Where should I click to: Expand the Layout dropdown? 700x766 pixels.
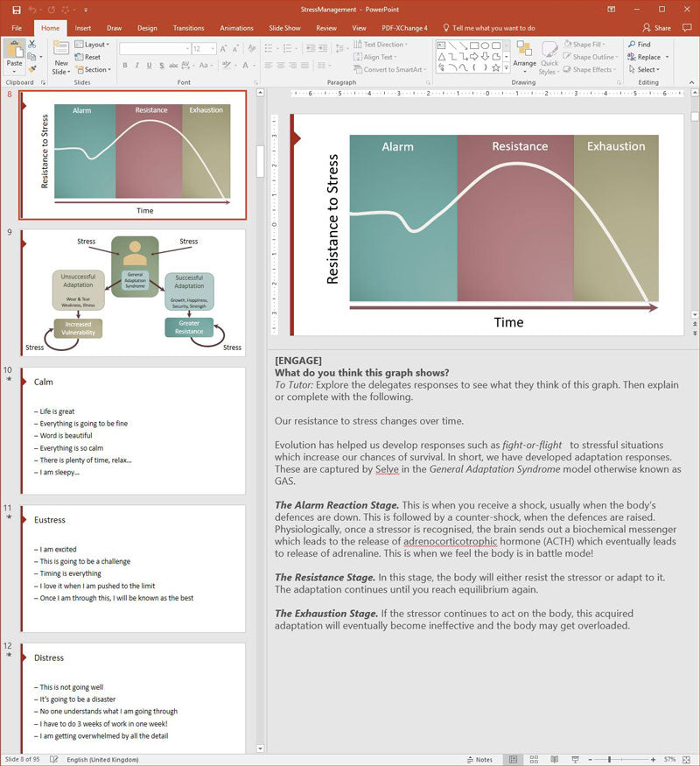pos(92,44)
